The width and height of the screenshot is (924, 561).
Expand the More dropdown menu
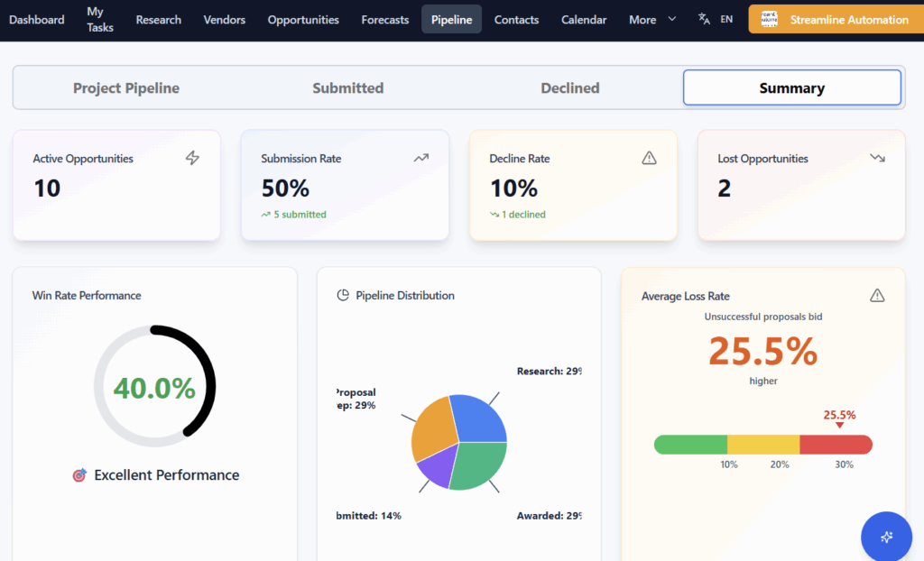click(652, 19)
